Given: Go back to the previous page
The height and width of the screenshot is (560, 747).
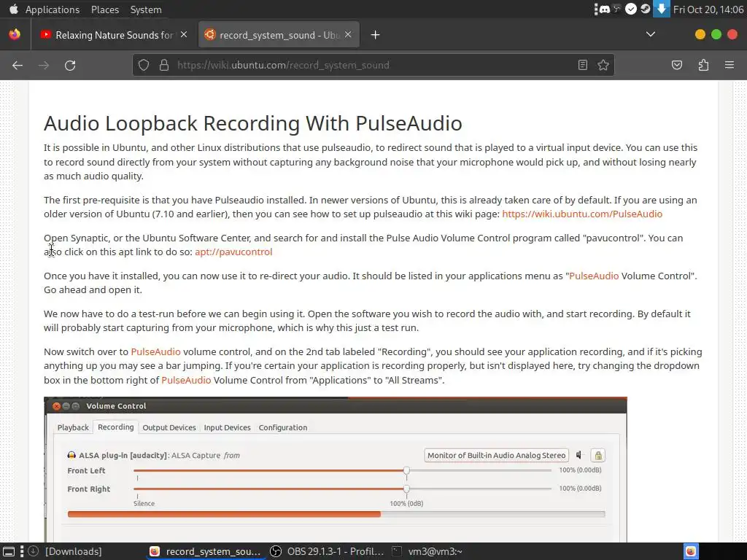Looking at the screenshot, I should pyautogui.click(x=18, y=65).
